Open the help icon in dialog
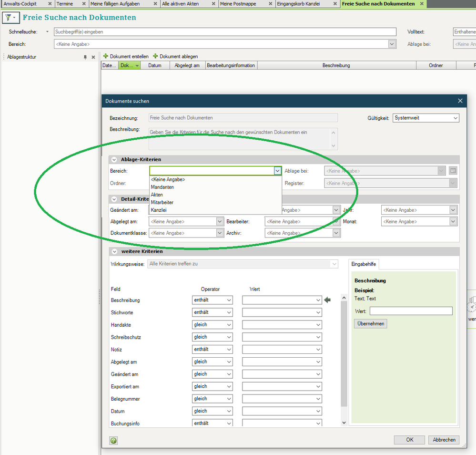The height and width of the screenshot is (455, 476). [x=113, y=440]
